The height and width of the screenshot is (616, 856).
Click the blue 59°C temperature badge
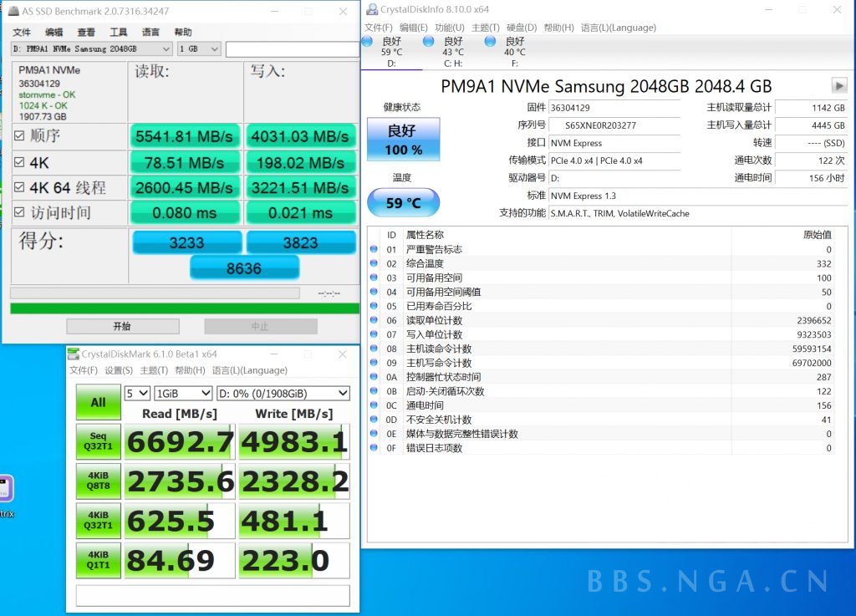coord(403,201)
